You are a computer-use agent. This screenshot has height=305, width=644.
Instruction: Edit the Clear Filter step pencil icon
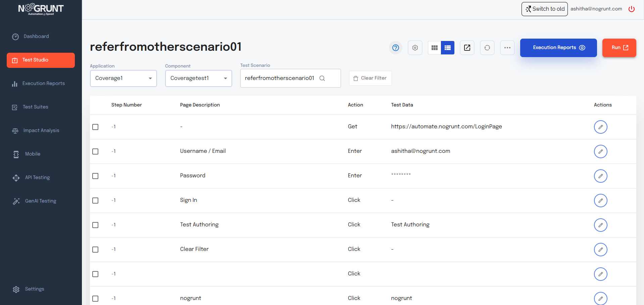click(x=601, y=250)
